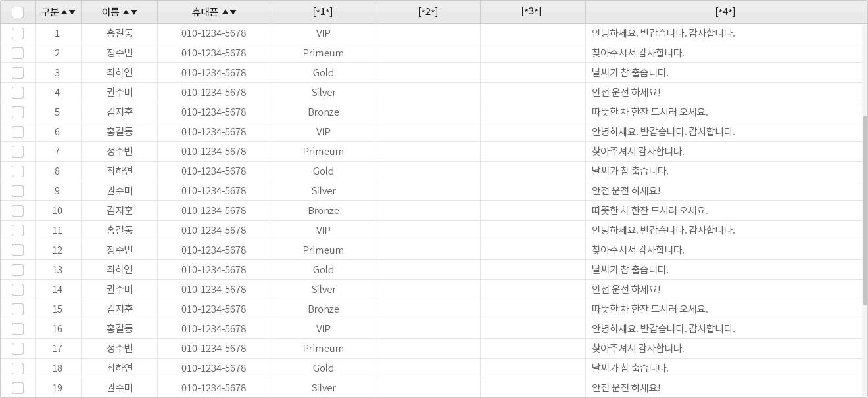Screen dimensions: 868x398
Task: Tick the checkbox for row 10
Action: (x=18, y=210)
